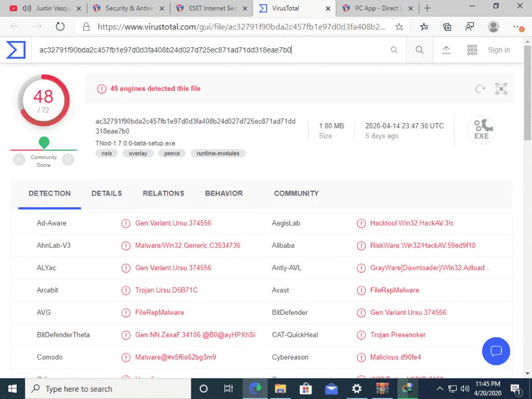The width and height of the screenshot is (532, 399).
Task: Click AegisLab result Hacktool.Win32.HackAV.3!c
Action: coord(412,223)
